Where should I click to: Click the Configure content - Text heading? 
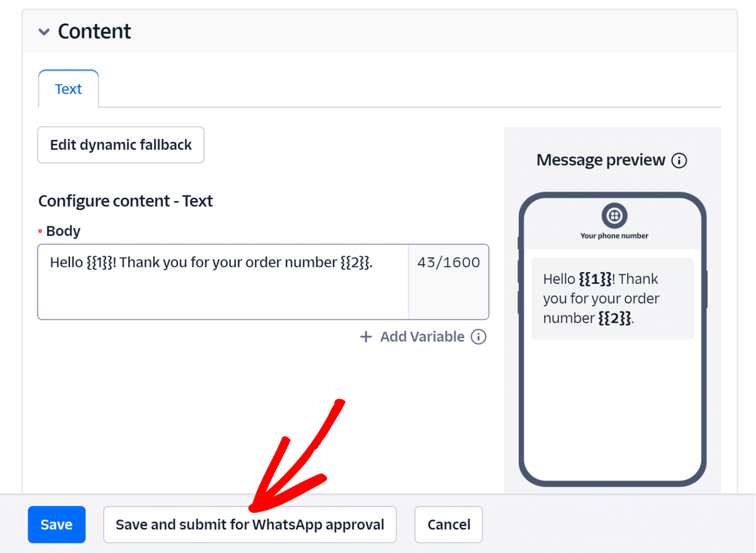pos(126,201)
